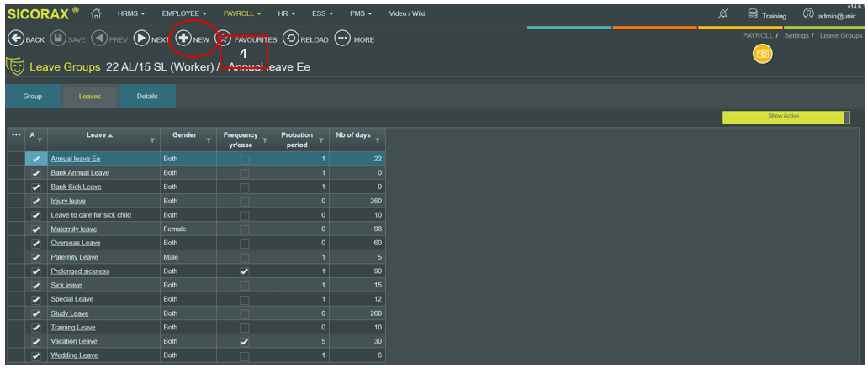Uncheck active box for Wedding Leave
This screenshot has width=868, height=368.
click(x=36, y=355)
